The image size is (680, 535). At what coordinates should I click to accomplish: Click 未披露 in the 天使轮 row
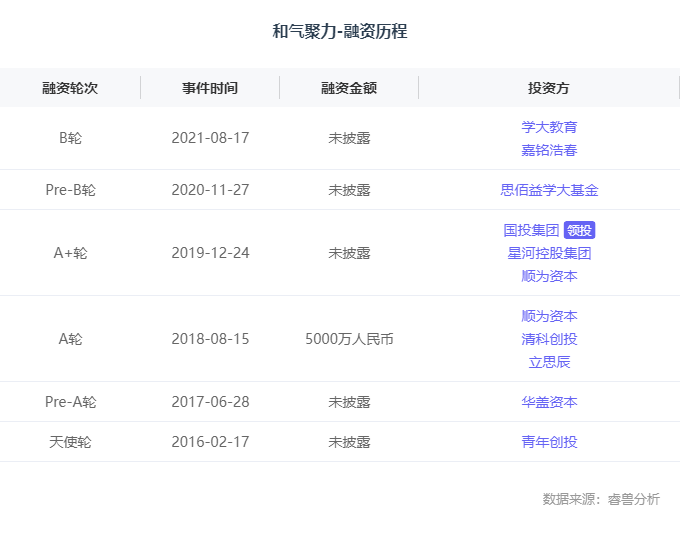tap(349, 442)
